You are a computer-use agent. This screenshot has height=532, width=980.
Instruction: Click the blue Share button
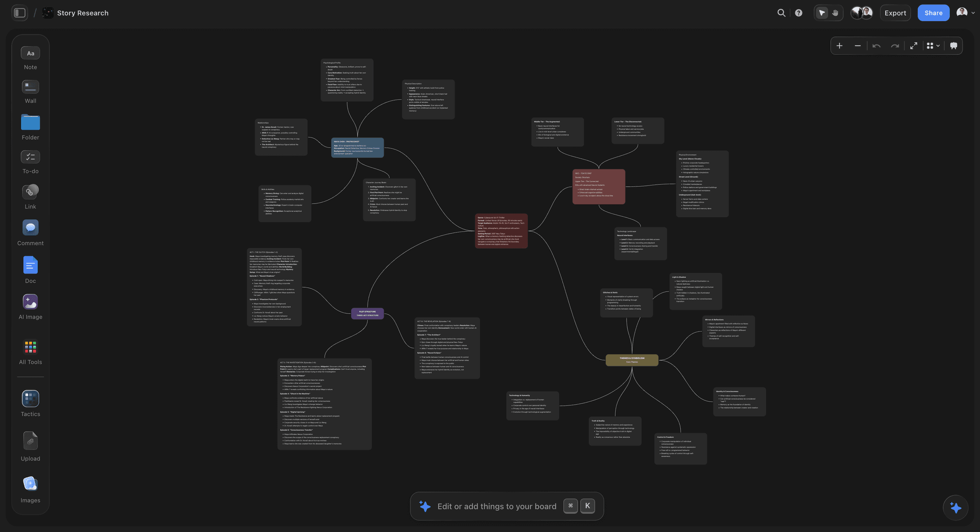pyautogui.click(x=933, y=13)
